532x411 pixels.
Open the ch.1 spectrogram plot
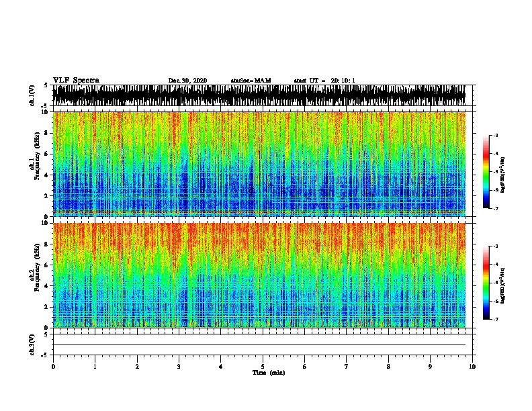pos(259,164)
